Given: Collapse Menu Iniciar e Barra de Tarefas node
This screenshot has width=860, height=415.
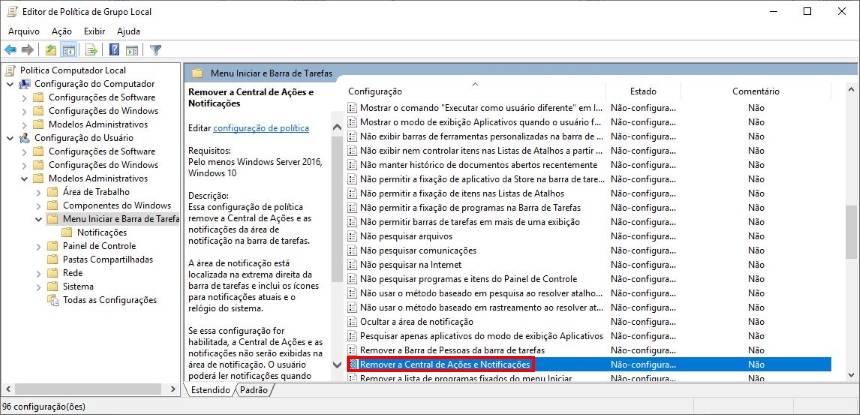Looking at the screenshot, I should (x=38, y=219).
